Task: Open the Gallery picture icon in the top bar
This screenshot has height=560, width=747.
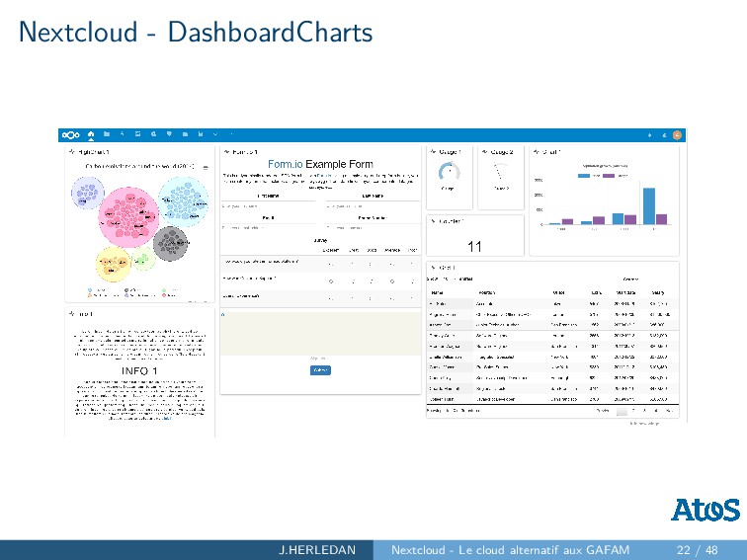Action: 137,134
